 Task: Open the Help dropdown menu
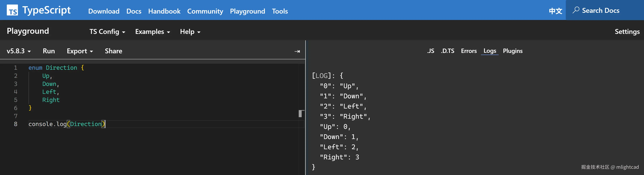coord(190,32)
